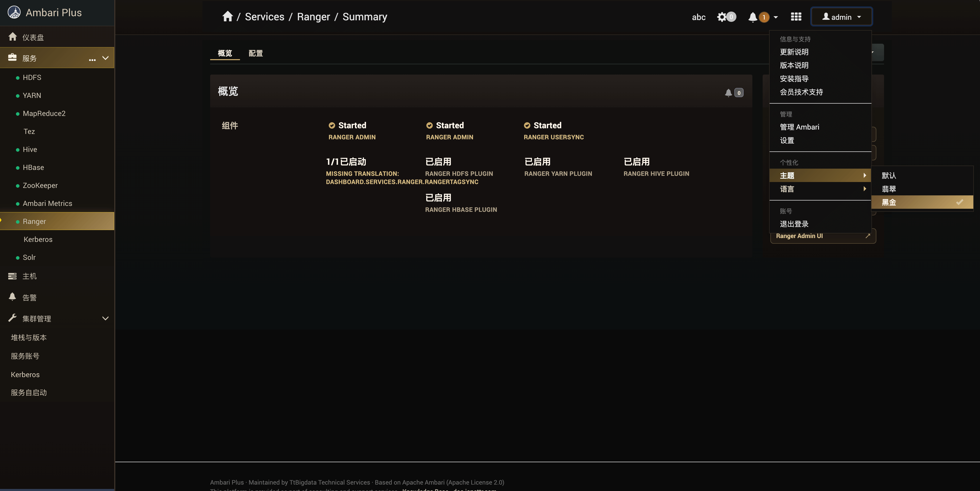This screenshot has height=491, width=980.
Task: Click the Ambari Plus logo icon
Action: (14, 13)
